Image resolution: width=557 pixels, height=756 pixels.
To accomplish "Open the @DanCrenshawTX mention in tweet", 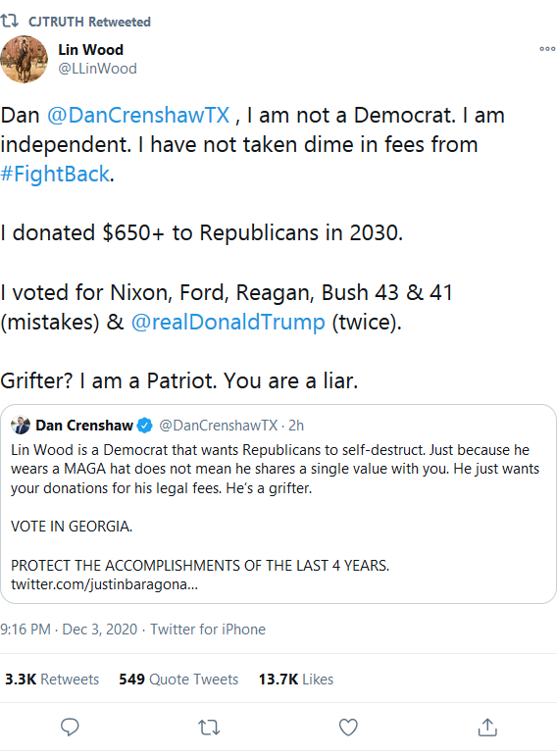I will (x=138, y=116).
